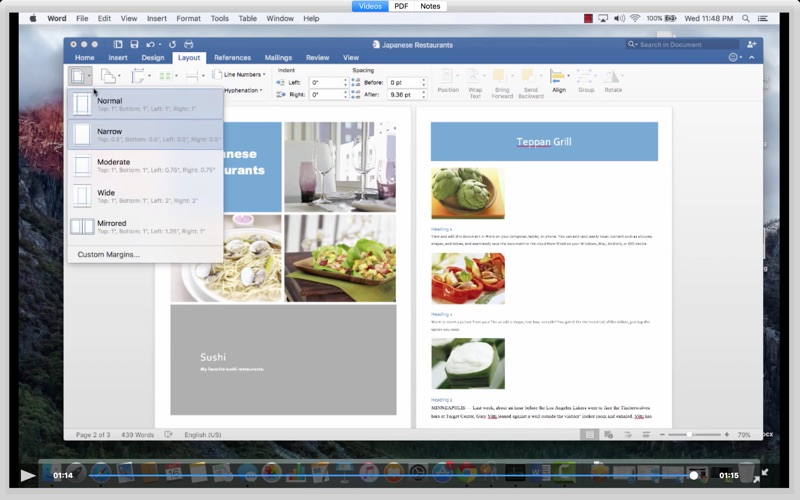Click the Search in Document field
Image resolution: width=800 pixels, height=500 pixels.
[x=682, y=44]
